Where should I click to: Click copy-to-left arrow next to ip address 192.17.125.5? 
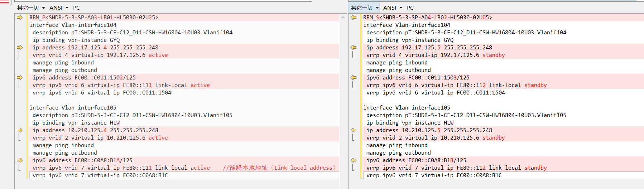point(354,48)
